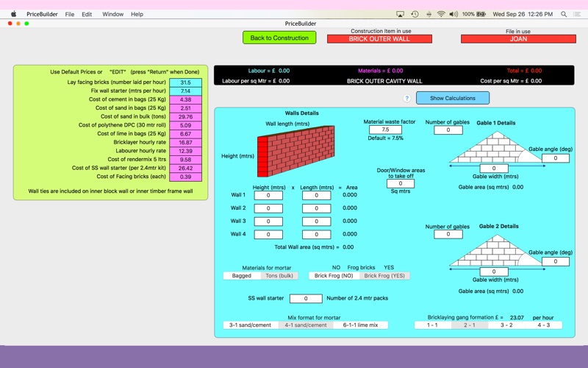This screenshot has width=588, height=368.
Task: Click Show Calculations button
Action: pos(453,98)
